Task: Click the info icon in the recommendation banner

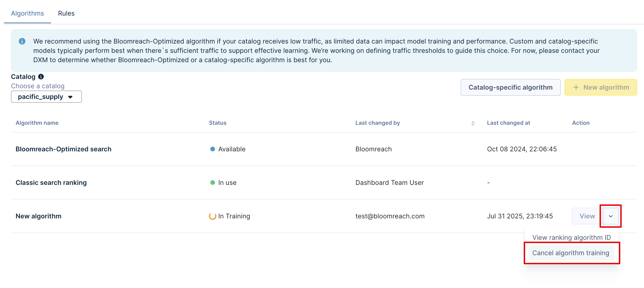Action: coord(22,41)
